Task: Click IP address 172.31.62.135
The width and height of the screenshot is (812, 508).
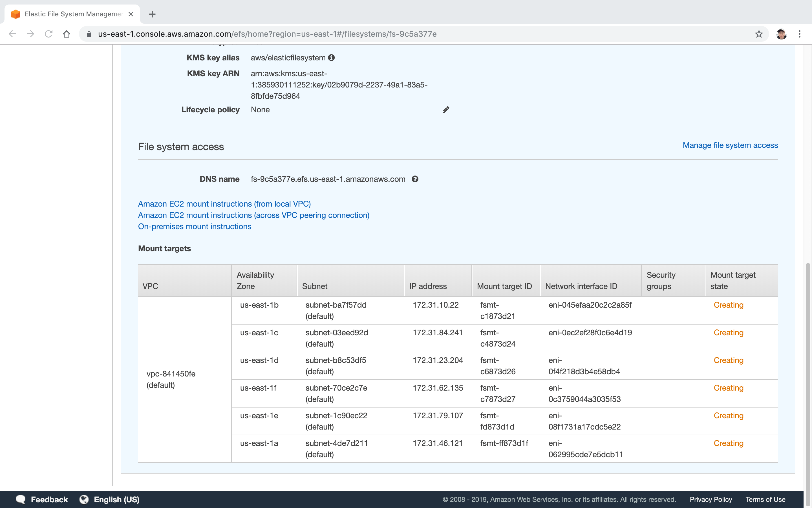Action: point(438,388)
